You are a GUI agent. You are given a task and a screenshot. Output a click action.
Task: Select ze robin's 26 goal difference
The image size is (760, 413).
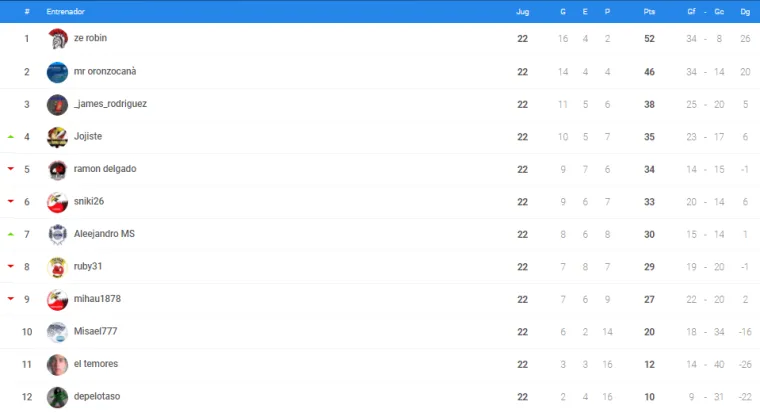745,39
